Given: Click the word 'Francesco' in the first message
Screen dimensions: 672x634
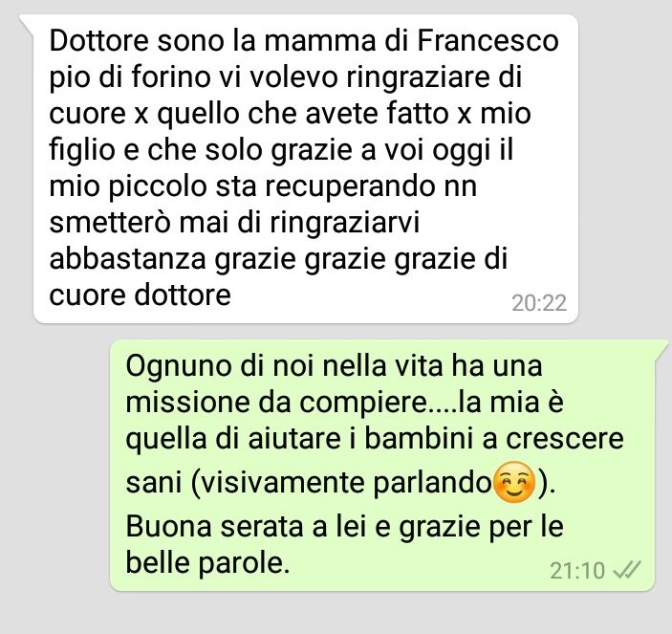Looking at the screenshot, I should tap(488, 41).
